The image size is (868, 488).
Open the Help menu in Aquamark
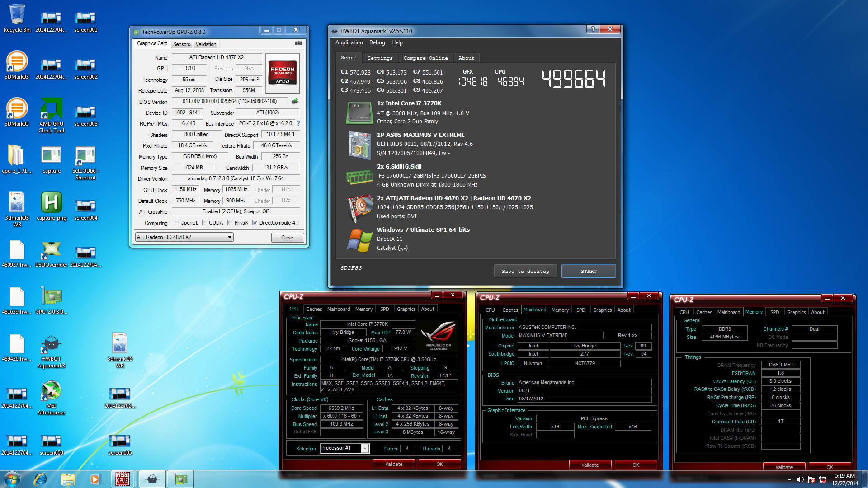(397, 42)
